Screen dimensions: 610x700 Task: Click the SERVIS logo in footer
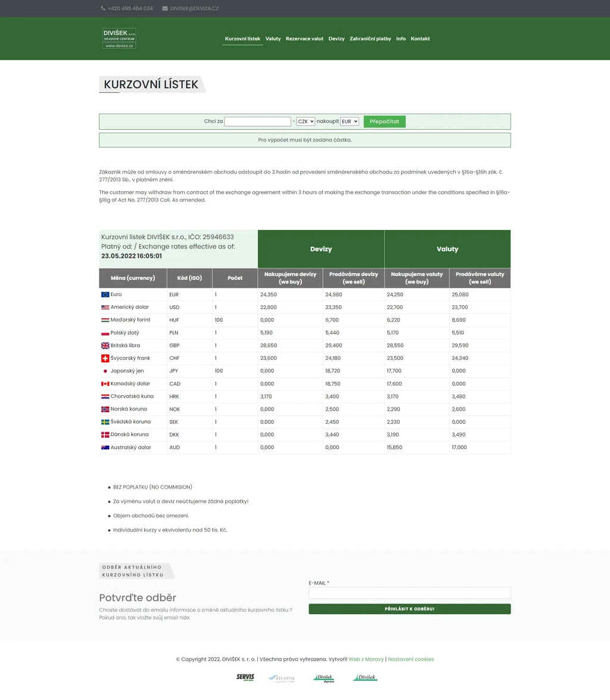click(x=245, y=677)
